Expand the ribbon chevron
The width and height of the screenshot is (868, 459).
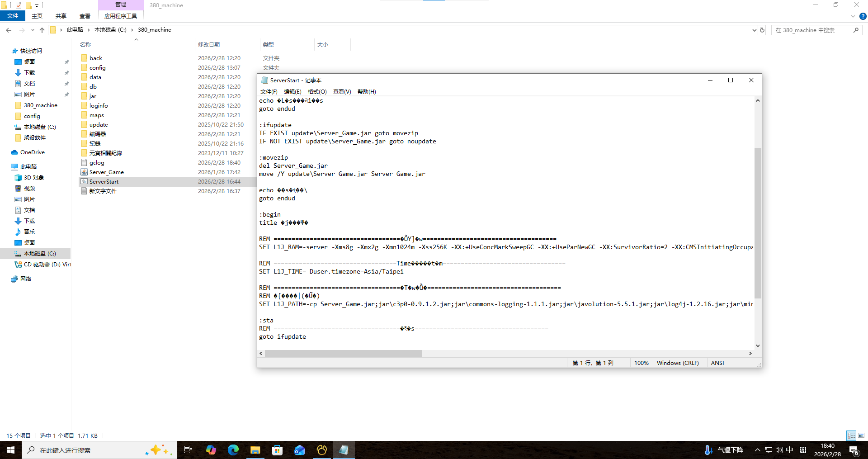point(853,16)
